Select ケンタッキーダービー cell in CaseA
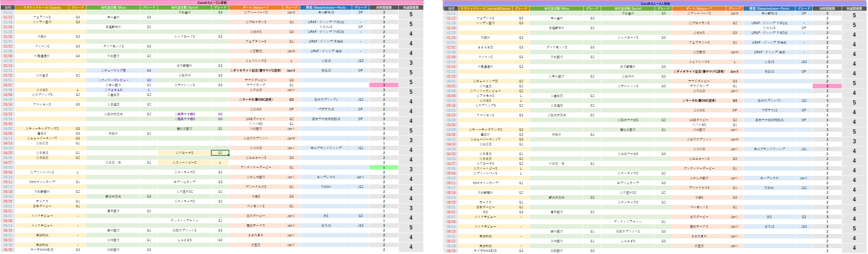The image size is (868, 254). point(256,167)
